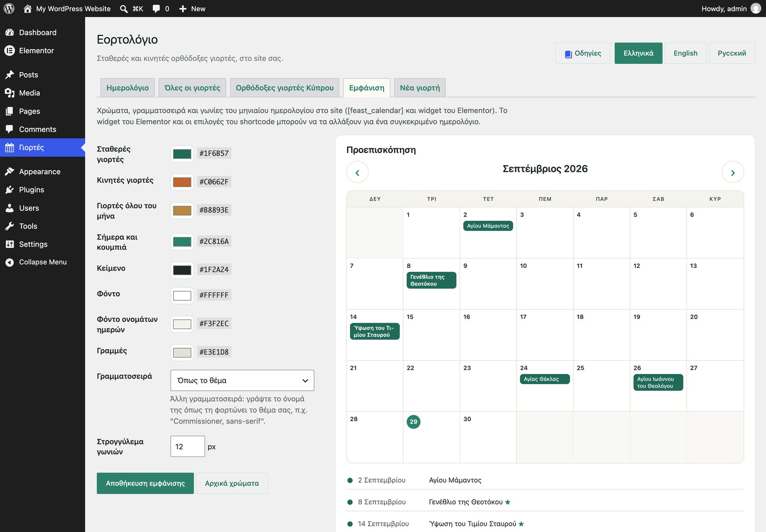Open the Γραμματοσειρά font dropdown

coord(242,380)
